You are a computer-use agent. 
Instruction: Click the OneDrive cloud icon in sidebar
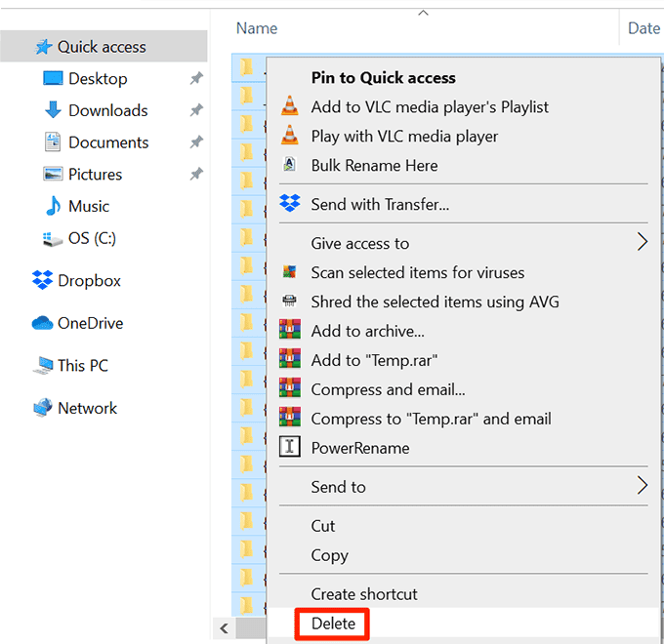[x=42, y=323]
